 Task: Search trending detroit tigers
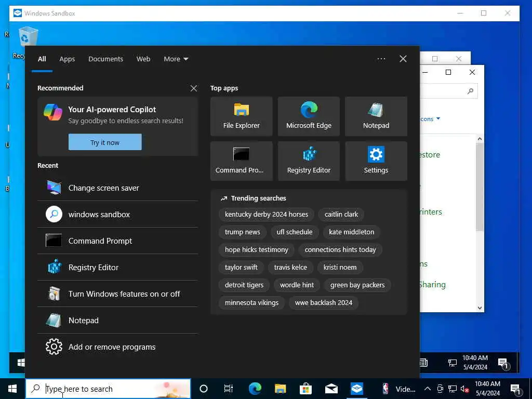244,285
